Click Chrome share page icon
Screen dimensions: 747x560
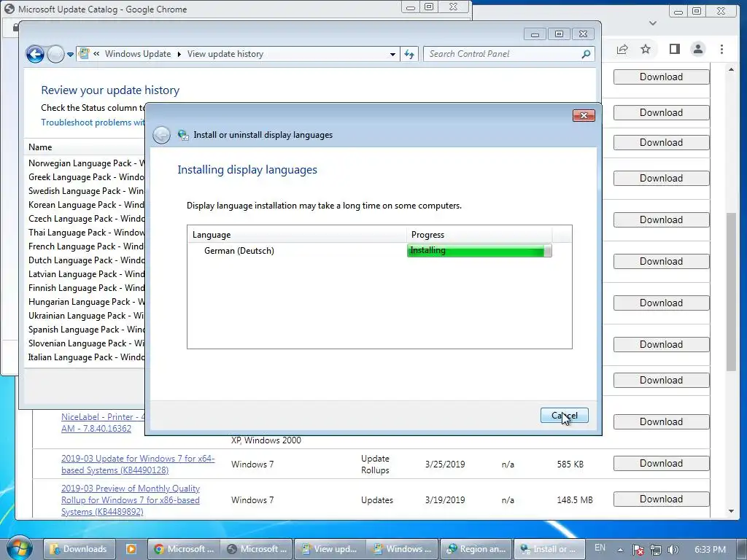coord(622,49)
